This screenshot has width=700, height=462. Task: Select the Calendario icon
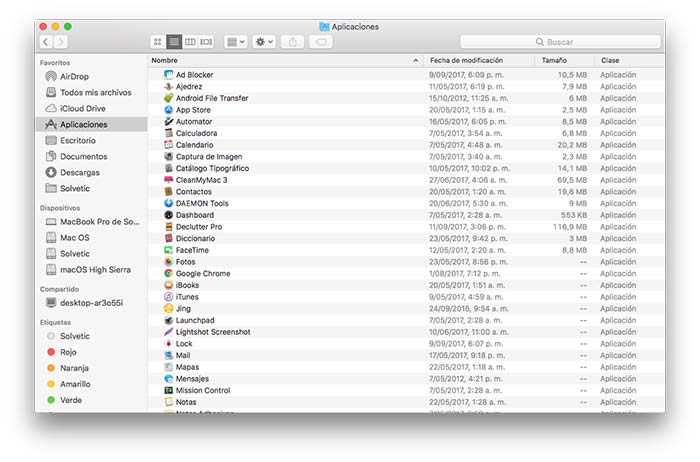pos(168,145)
